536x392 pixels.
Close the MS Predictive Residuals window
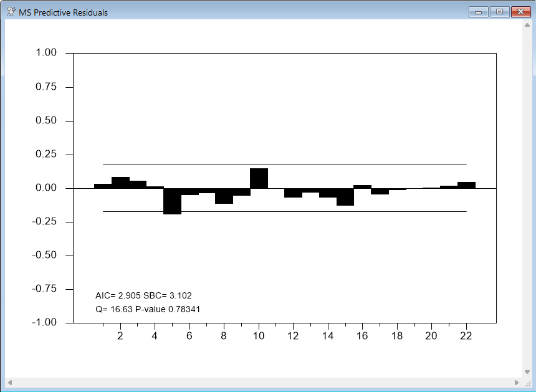(x=519, y=12)
